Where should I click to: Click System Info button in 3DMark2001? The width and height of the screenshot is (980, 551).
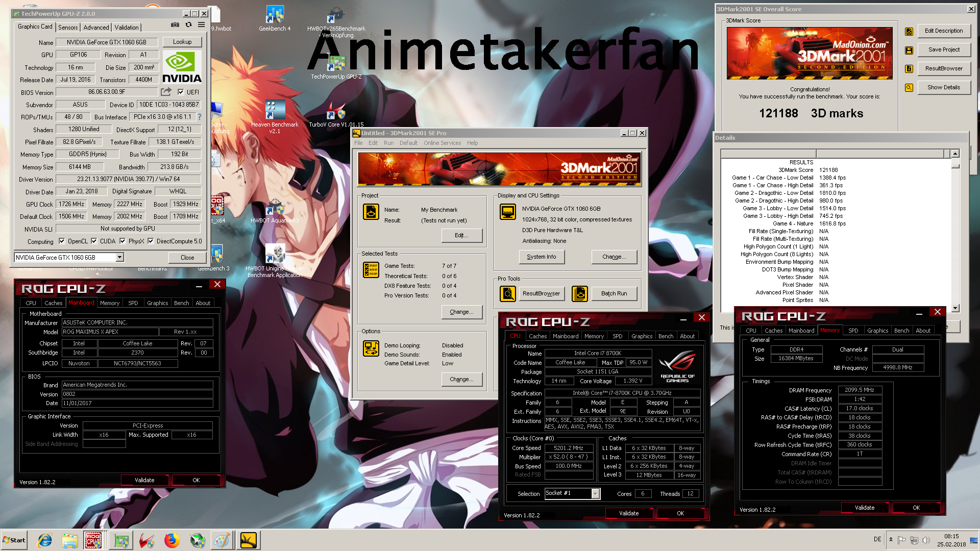542,257
